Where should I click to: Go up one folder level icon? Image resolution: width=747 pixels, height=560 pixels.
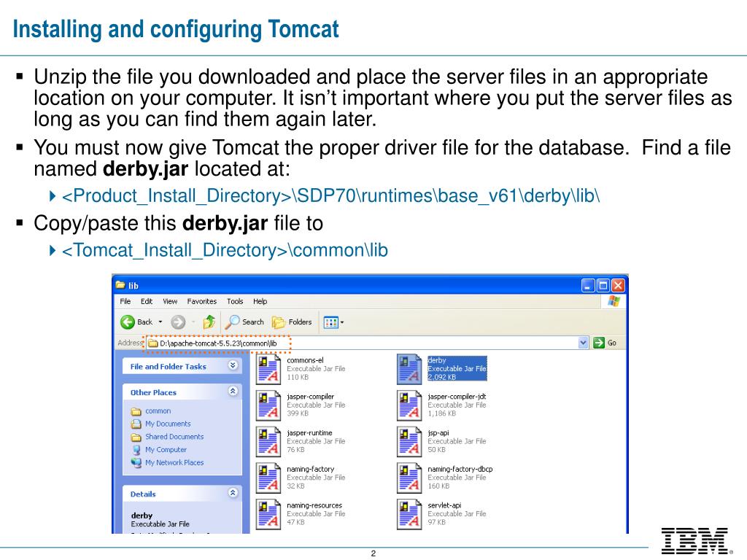click(x=209, y=322)
